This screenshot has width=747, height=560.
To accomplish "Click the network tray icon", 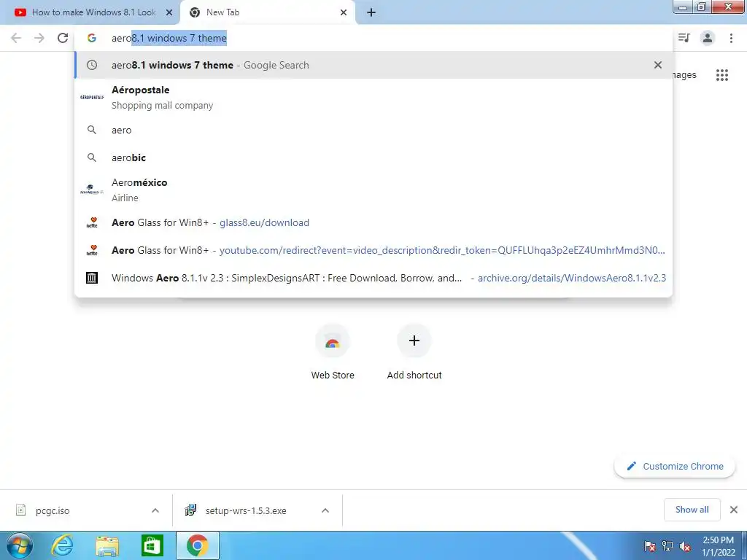I will click(667, 546).
